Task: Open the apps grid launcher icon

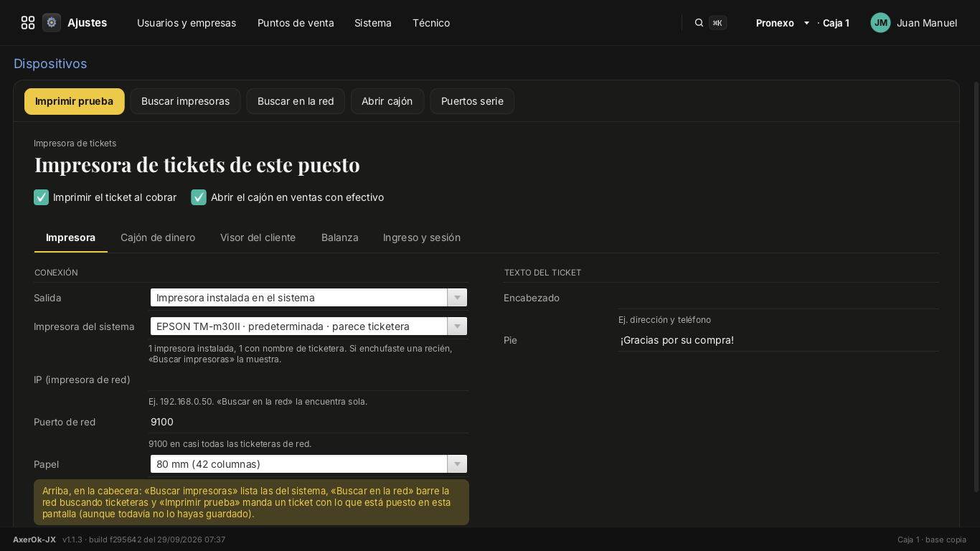Action: click(28, 23)
